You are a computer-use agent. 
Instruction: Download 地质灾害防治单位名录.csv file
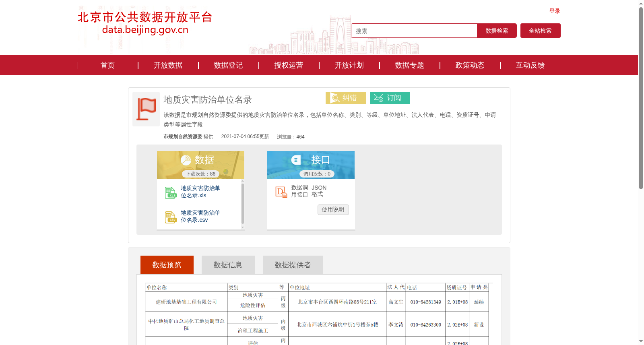pyautogui.click(x=200, y=217)
